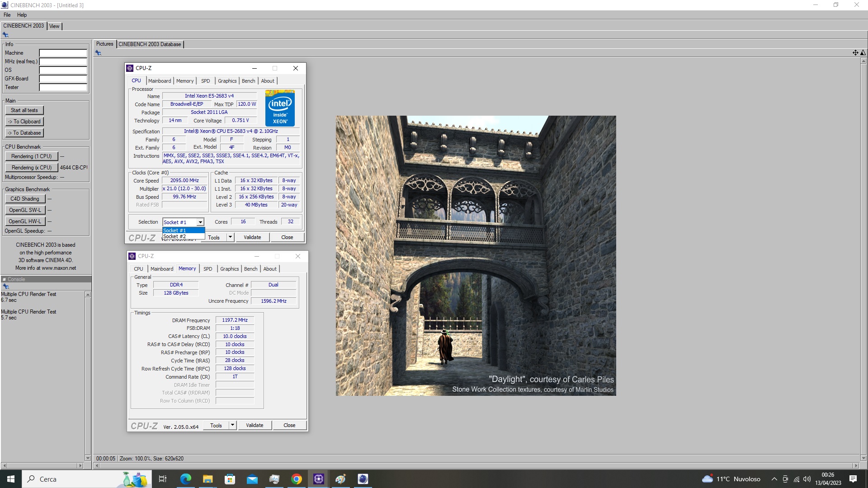Click the Machine input field
The height and width of the screenshot is (488, 868).
[63, 53]
